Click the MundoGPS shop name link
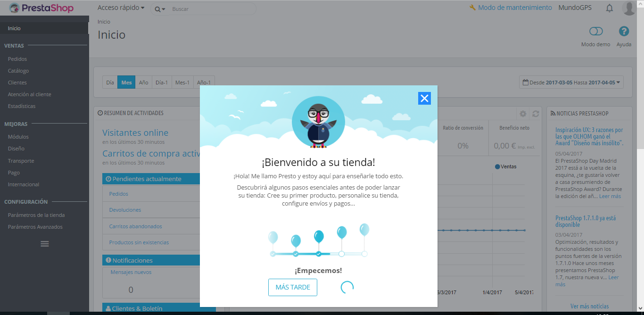This screenshot has height=315, width=644. 575,8
